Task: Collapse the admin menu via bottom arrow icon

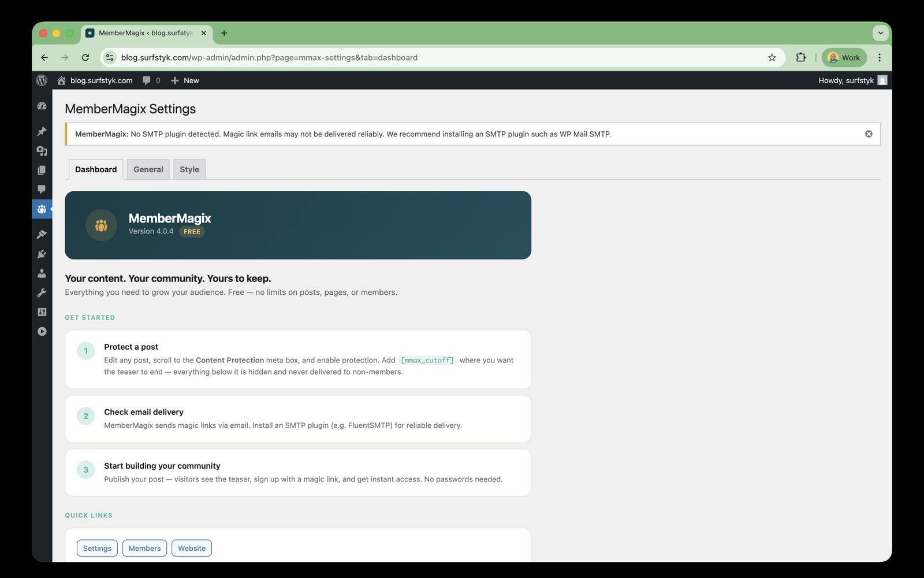Action: tap(42, 331)
